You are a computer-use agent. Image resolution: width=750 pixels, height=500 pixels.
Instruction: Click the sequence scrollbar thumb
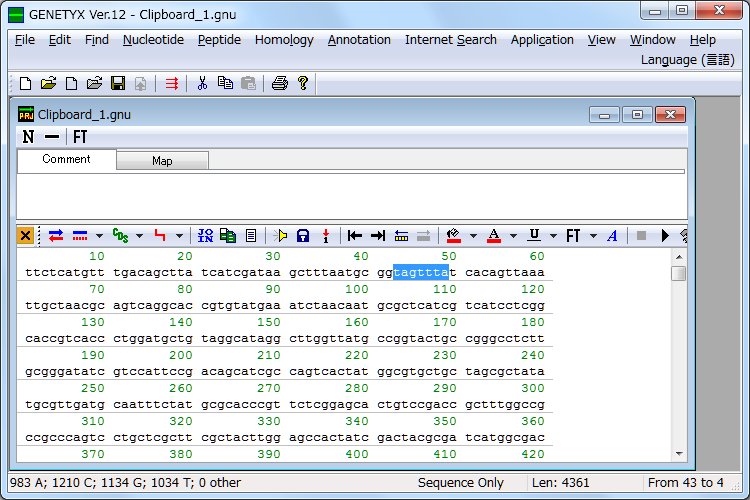[x=679, y=274]
